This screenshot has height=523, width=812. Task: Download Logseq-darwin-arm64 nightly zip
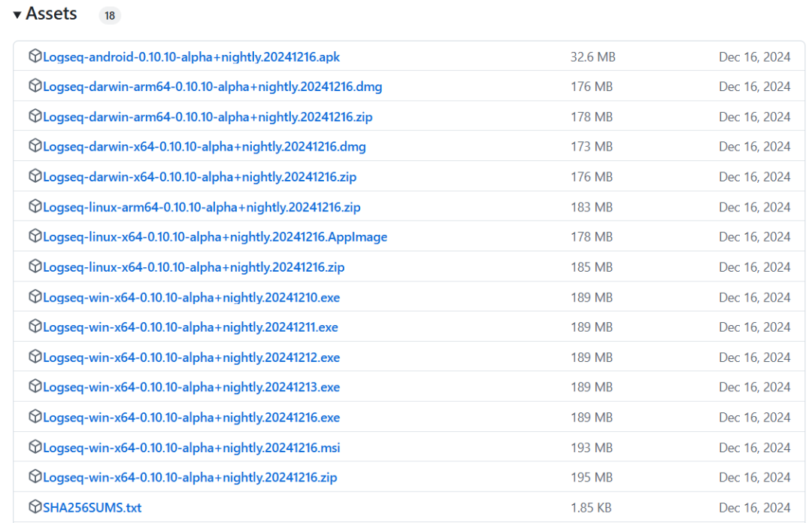[x=208, y=117]
